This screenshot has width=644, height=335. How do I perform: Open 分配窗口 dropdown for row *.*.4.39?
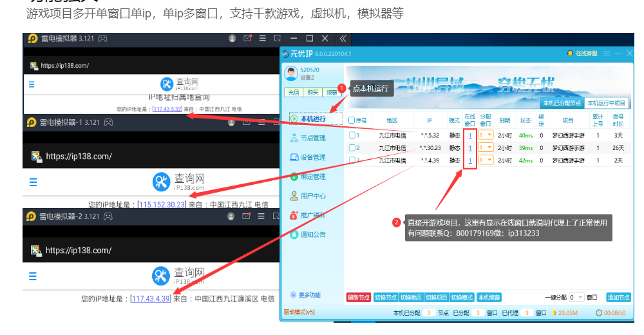click(x=486, y=160)
